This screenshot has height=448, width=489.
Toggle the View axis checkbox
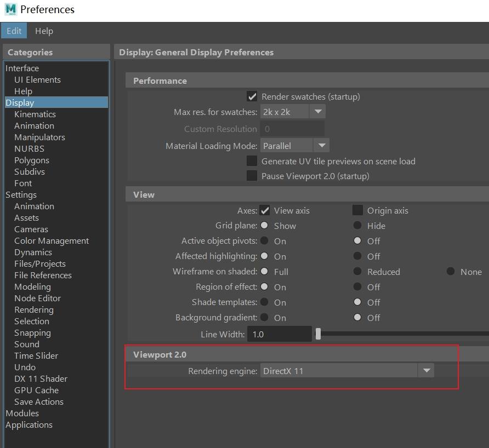264,210
